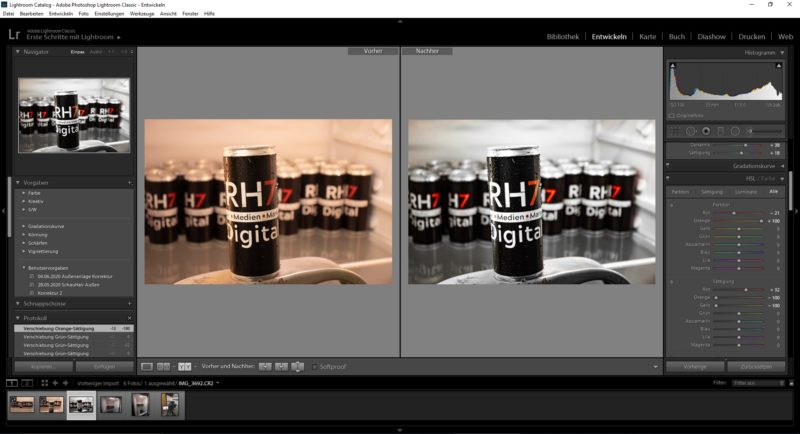Expand the Vignettierung preset group
800x434 pixels.
pyautogui.click(x=23, y=251)
